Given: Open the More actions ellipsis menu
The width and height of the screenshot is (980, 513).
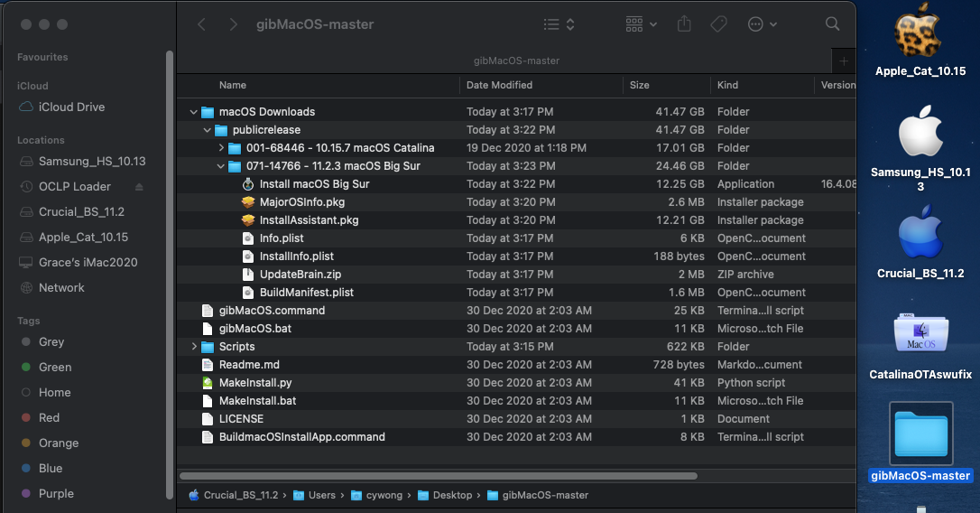Looking at the screenshot, I should 763,24.
